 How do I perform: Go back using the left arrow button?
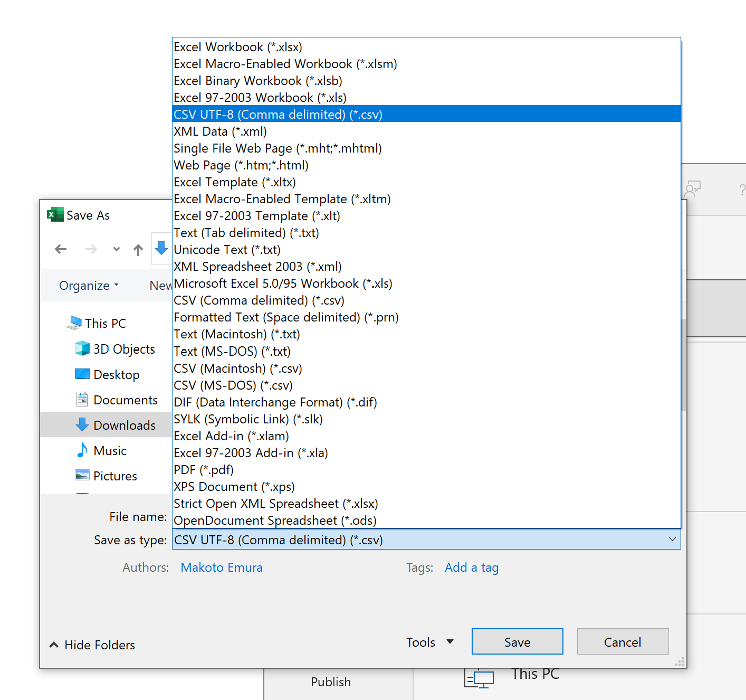pos(61,249)
